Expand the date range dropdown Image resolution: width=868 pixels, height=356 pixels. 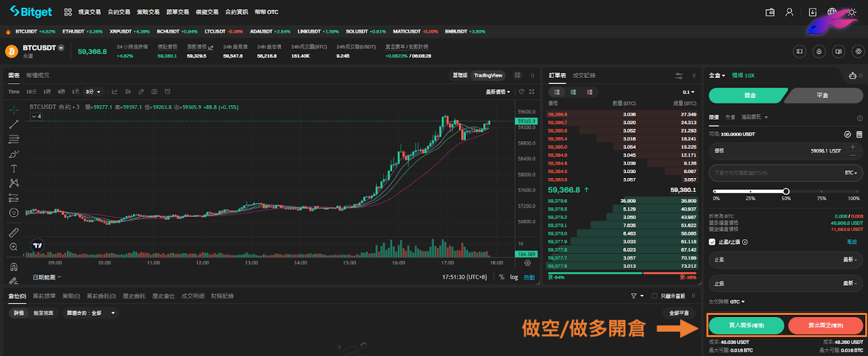click(x=47, y=277)
